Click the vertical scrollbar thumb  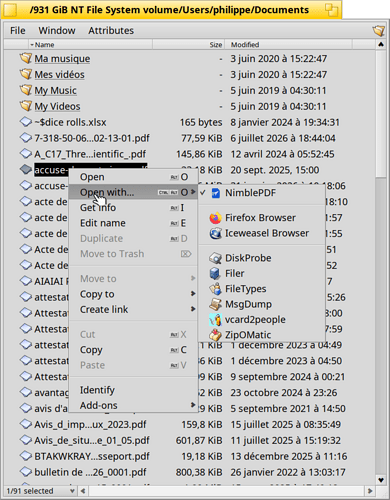[x=381, y=113]
